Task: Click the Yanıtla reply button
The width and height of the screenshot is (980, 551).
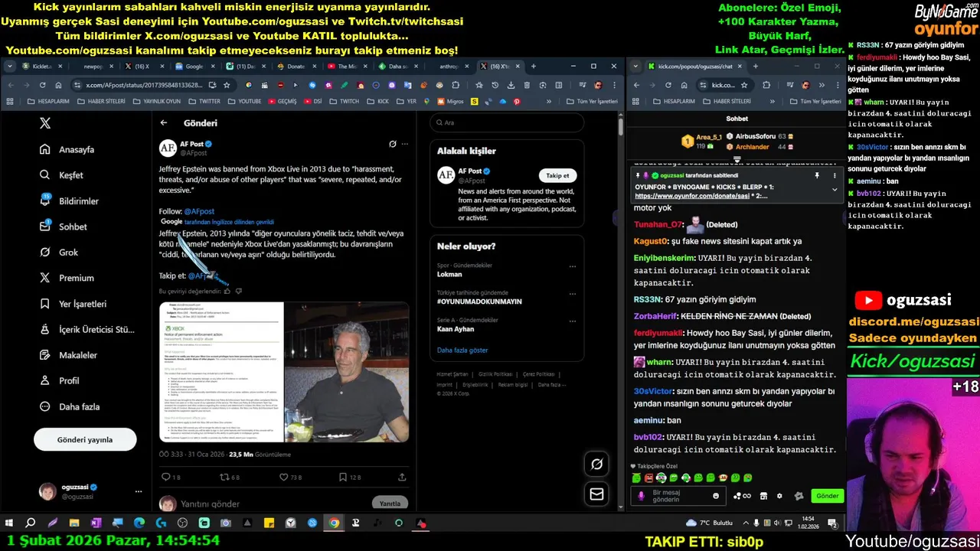Action: pyautogui.click(x=390, y=504)
